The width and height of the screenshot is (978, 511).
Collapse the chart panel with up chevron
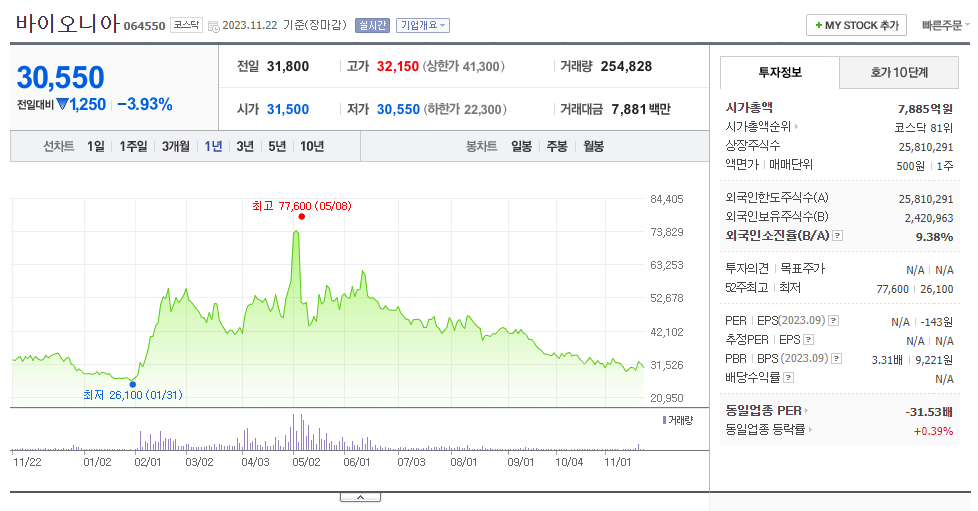(361, 497)
